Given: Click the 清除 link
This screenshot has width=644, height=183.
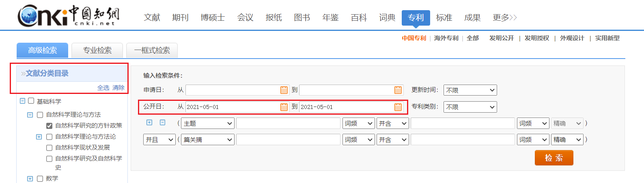Looking at the screenshot, I should pos(118,87).
